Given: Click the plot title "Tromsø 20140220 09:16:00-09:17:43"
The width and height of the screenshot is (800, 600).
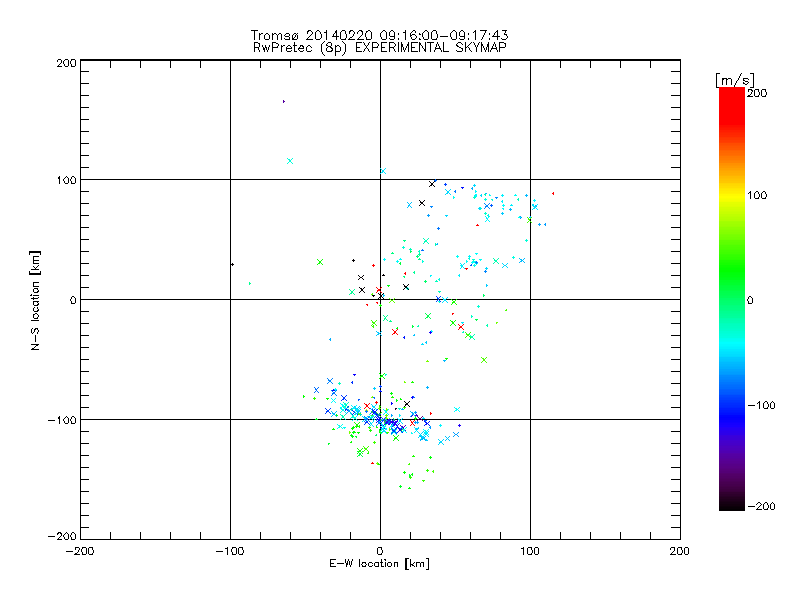Looking at the screenshot, I should pos(379,35).
